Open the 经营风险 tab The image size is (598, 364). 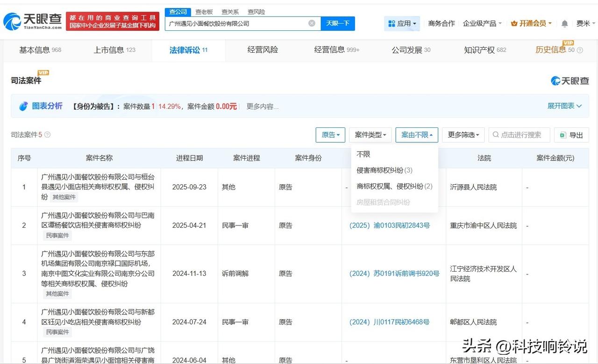(263, 50)
